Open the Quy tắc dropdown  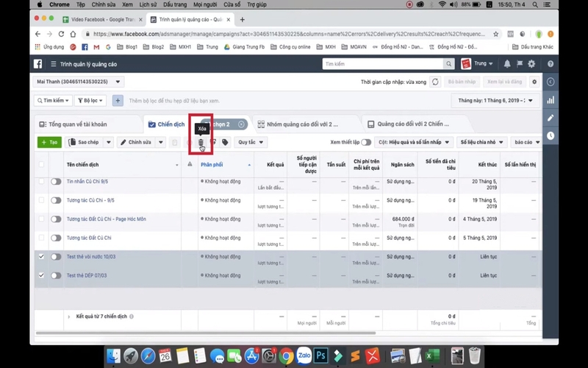coord(251,142)
